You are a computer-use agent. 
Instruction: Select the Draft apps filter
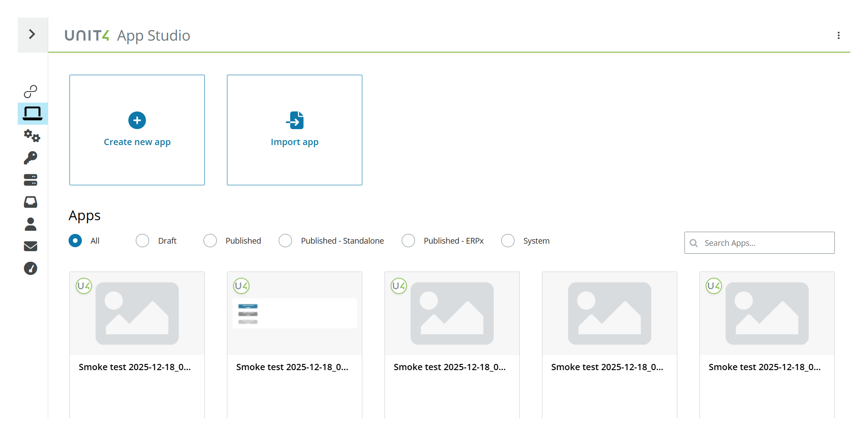click(x=142, y=241)
